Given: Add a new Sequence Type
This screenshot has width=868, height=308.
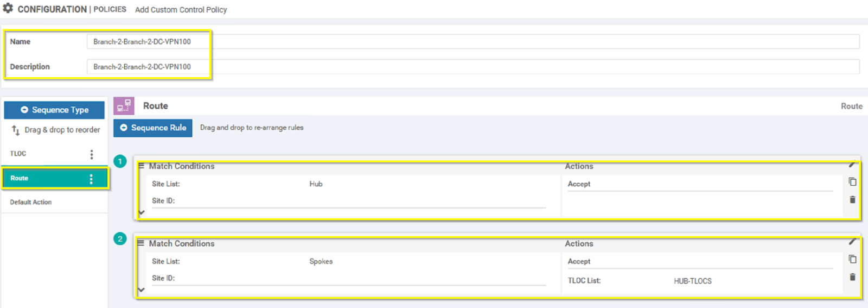Looking at the screenshot, I should pos(54,110).
